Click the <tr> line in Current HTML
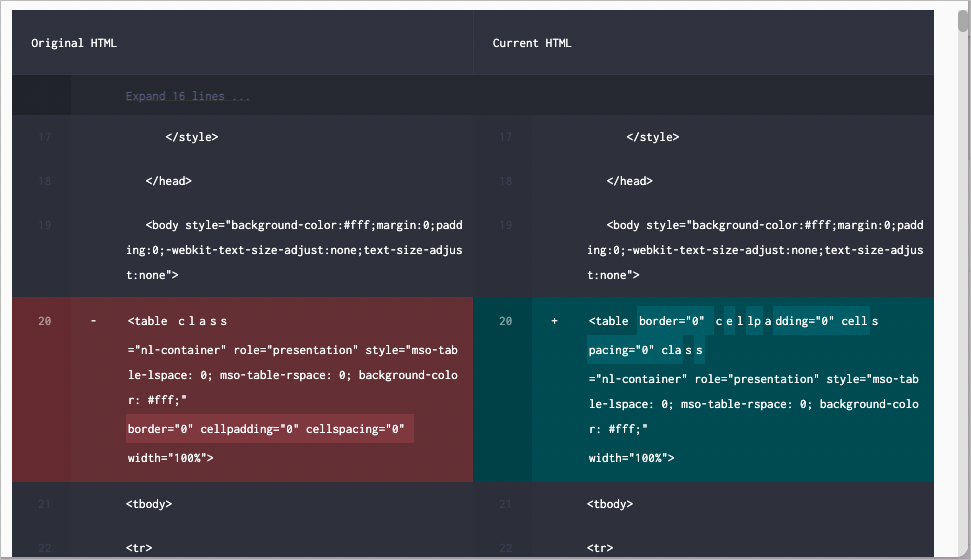Image resolution: width=971 pixels, height=560 pixels. [599, 548]
